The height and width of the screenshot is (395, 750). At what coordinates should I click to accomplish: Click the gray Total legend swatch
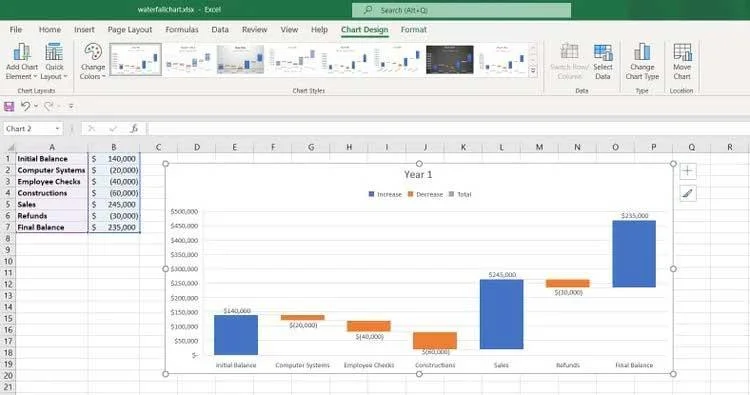coord(452,194)
